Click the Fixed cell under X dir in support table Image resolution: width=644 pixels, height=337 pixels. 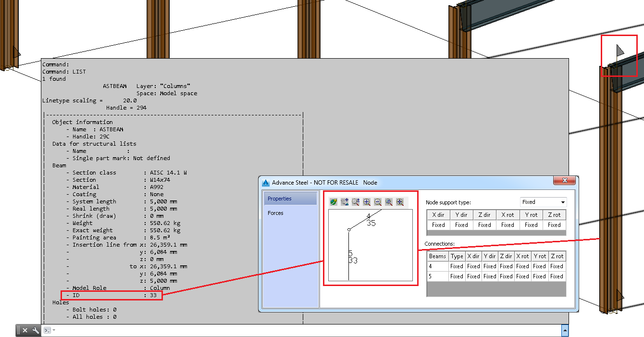[438, 225]
